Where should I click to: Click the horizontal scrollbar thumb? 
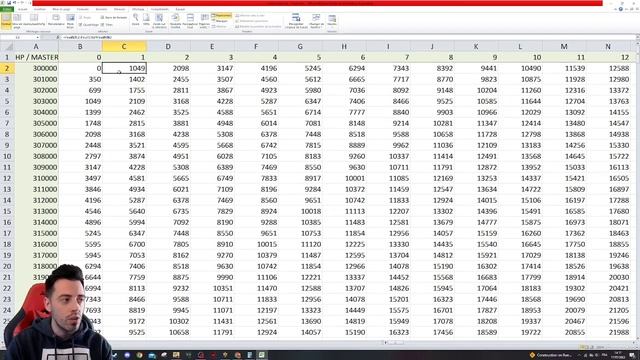coord(395,342)
